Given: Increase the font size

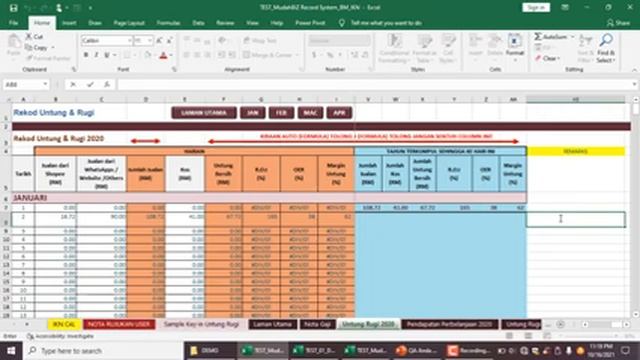Looking at the screenshot, I should (159, 40).
